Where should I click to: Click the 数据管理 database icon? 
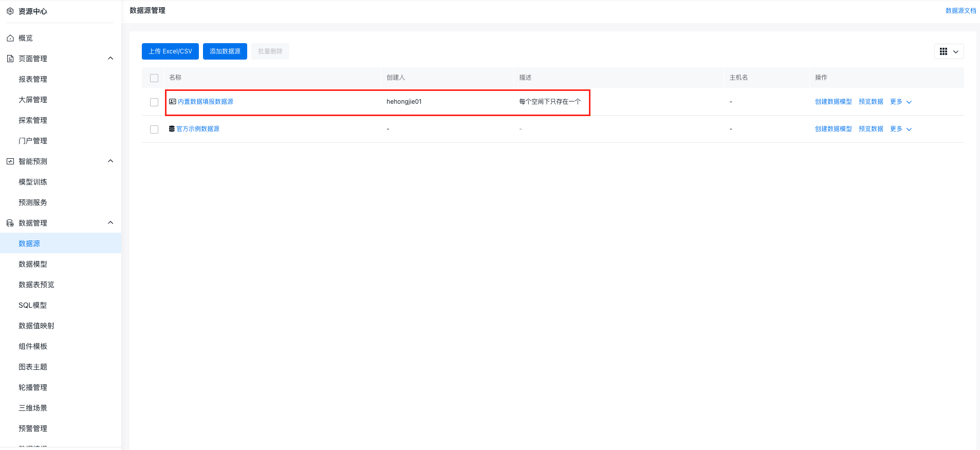point(10,223)
